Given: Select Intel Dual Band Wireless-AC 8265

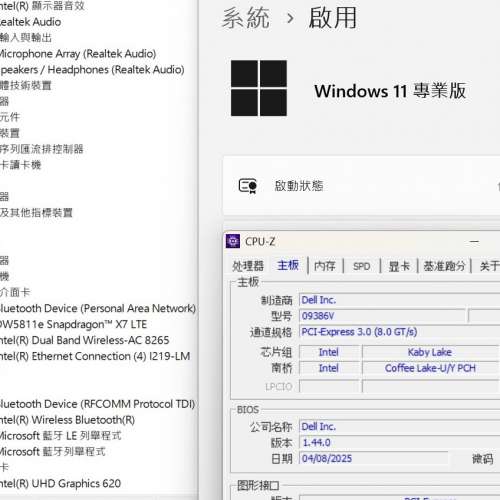Looking at the screenshot, I should click(x=85, y=340).
